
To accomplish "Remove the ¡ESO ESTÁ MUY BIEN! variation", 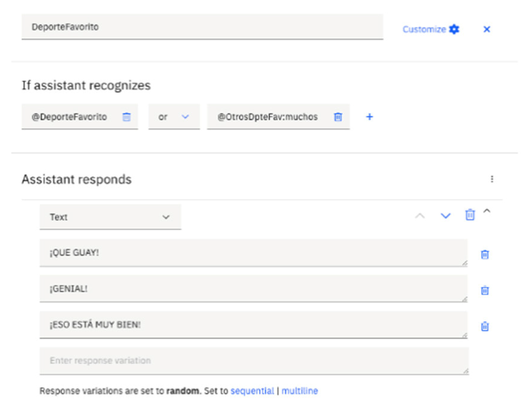I will pyautogui.click(x=485, y=326).
